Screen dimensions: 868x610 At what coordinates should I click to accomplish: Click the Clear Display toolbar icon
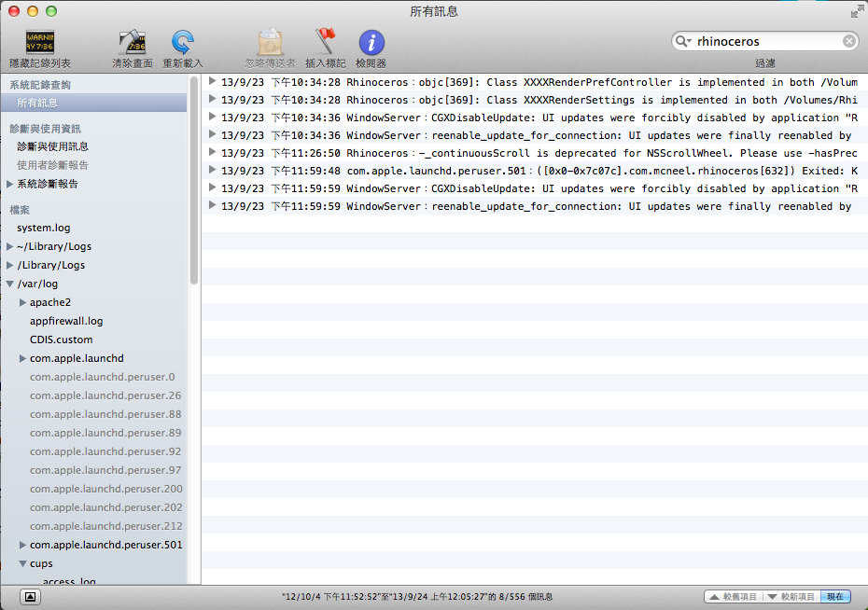[x=133, y=43]
